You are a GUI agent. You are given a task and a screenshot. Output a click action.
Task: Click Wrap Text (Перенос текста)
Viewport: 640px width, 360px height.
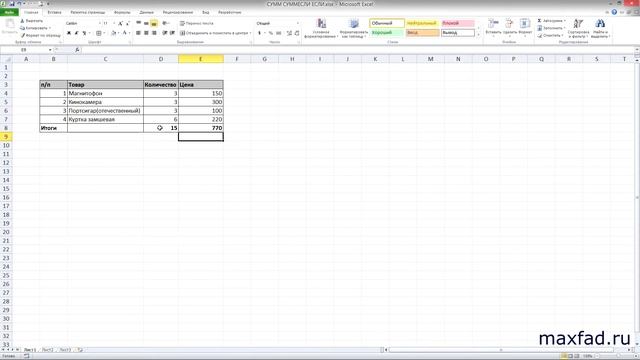(x=197, y=23)
